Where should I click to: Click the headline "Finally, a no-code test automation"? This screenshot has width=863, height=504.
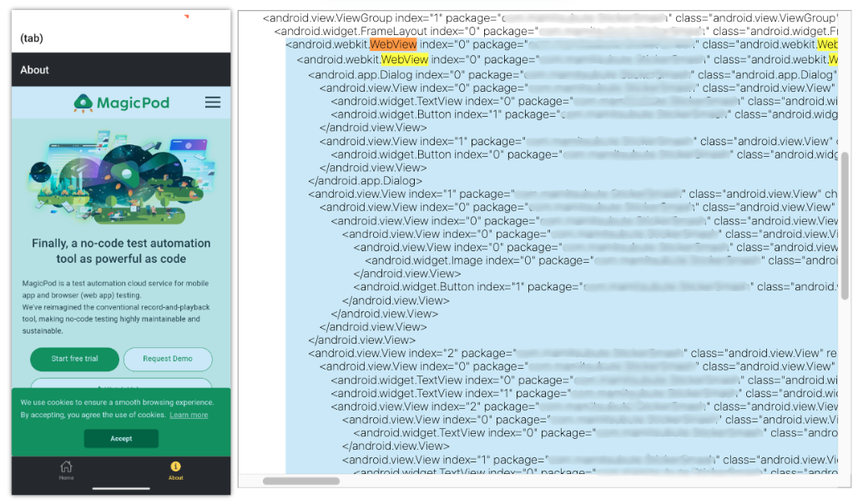tap(121, 244)
